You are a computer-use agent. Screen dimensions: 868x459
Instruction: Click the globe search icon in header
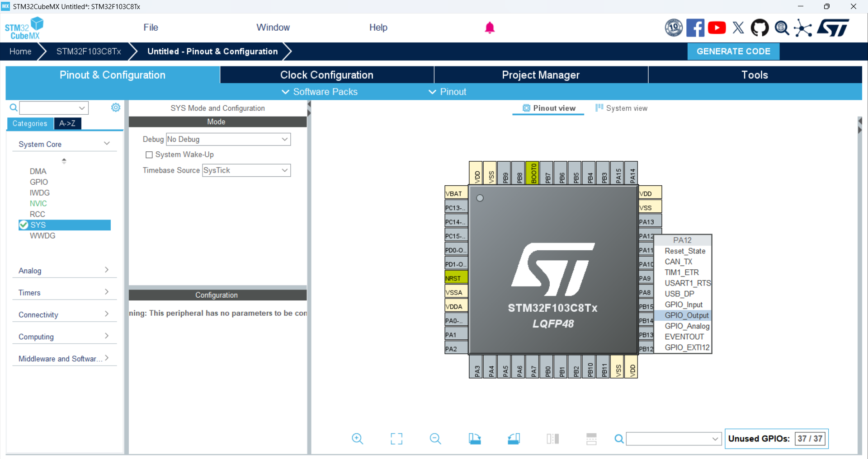782,28
